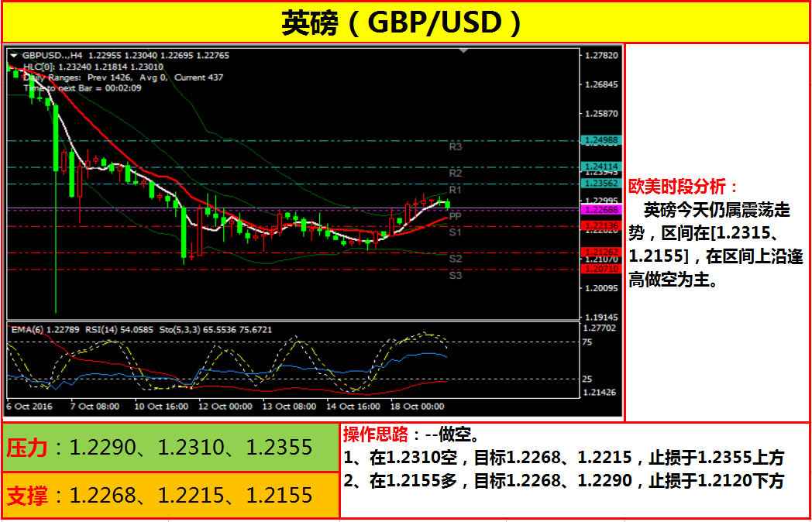Select the 欧美时段分析 heading
Image resolution: width=812 pixels, height=522 pixels.
(683, 187)
